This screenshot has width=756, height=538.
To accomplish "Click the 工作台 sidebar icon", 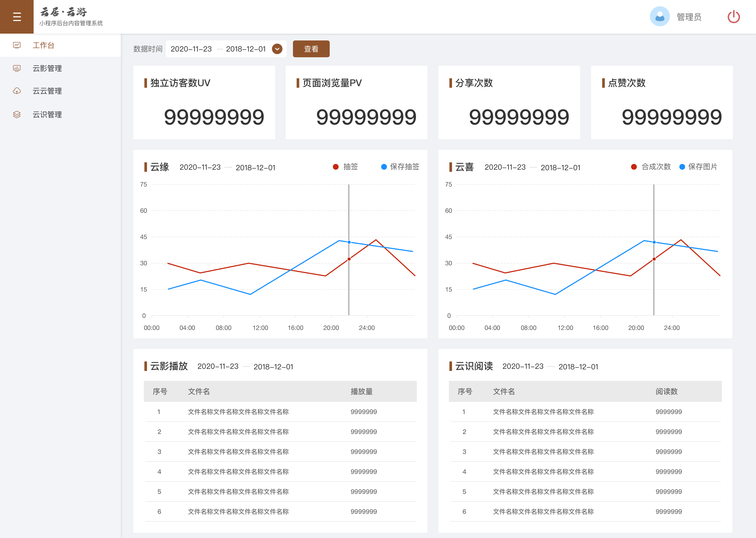I will [17, 45].
